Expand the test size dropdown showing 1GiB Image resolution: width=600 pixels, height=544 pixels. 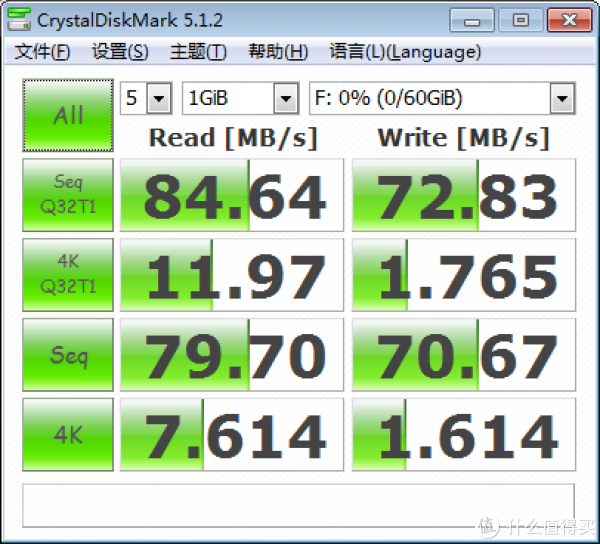[286, 98]
